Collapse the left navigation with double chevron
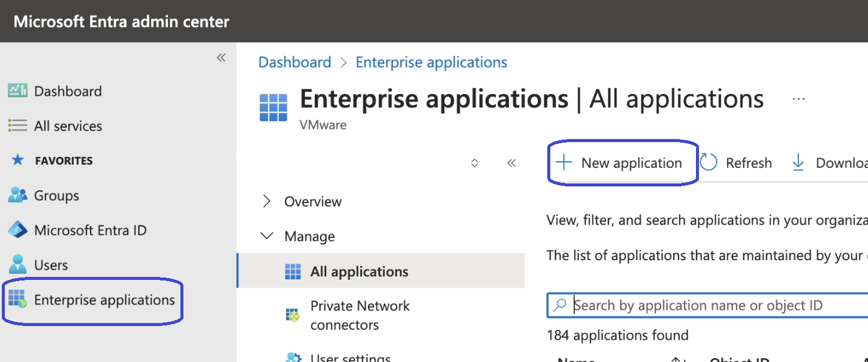The height and width of the screenshot is (362, 868). (x=221, y=58)
